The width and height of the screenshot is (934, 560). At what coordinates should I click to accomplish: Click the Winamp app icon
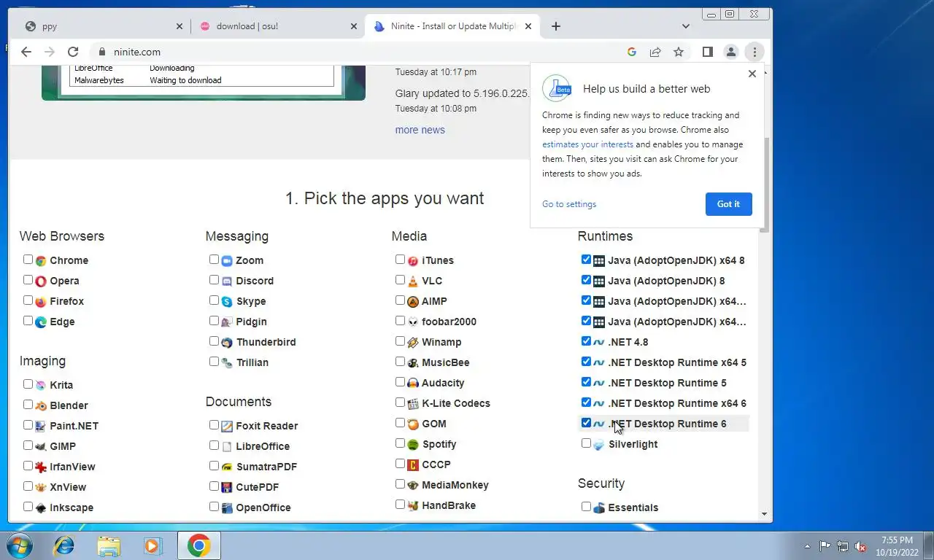(x=413, y=342)
